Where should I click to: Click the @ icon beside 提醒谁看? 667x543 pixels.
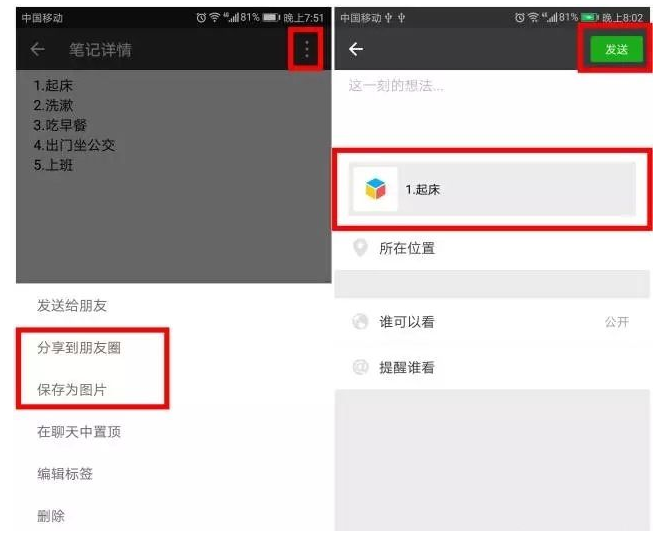[360, 367]
